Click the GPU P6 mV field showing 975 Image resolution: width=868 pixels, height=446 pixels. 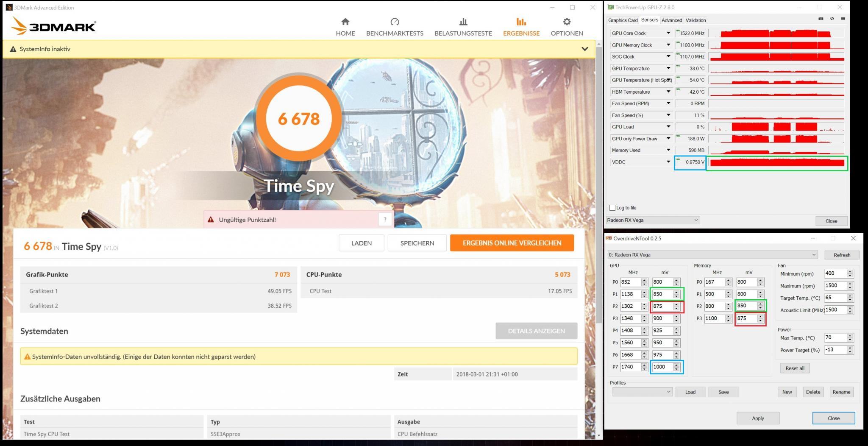click(x=662, y=355)
